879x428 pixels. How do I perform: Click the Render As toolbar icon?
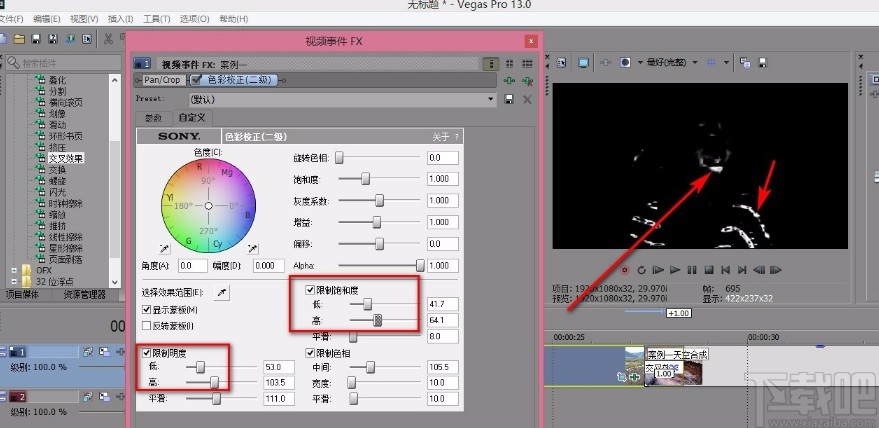click(x=70, y=39)
